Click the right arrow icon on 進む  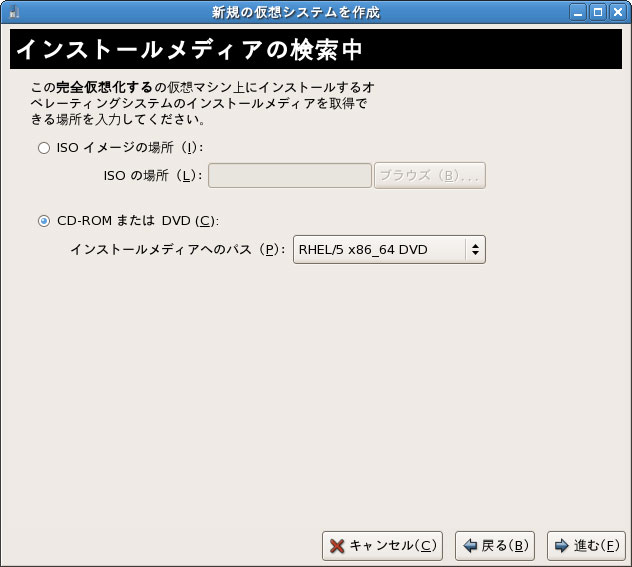point(562,546)
